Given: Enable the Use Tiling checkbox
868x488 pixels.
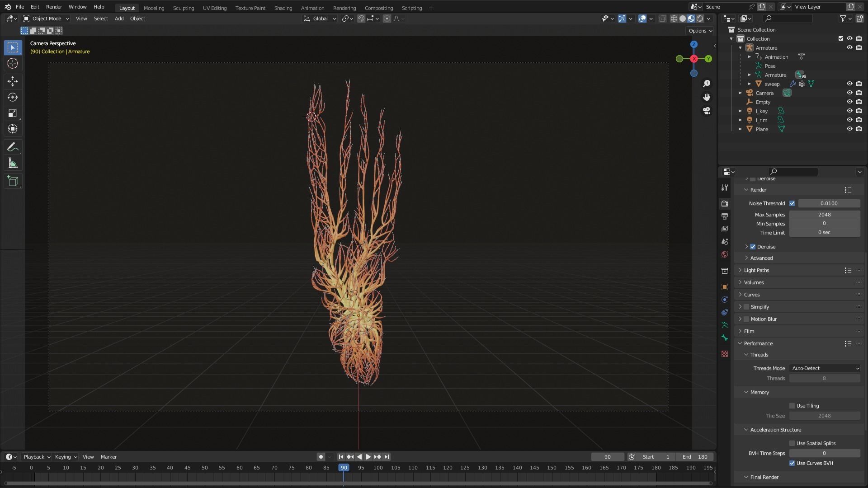Looking at the screenshot, I should point(792,406).
